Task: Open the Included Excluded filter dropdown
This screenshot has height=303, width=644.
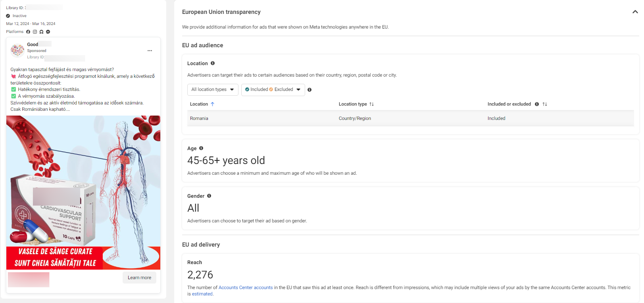Action: click(x=273, y=90)
